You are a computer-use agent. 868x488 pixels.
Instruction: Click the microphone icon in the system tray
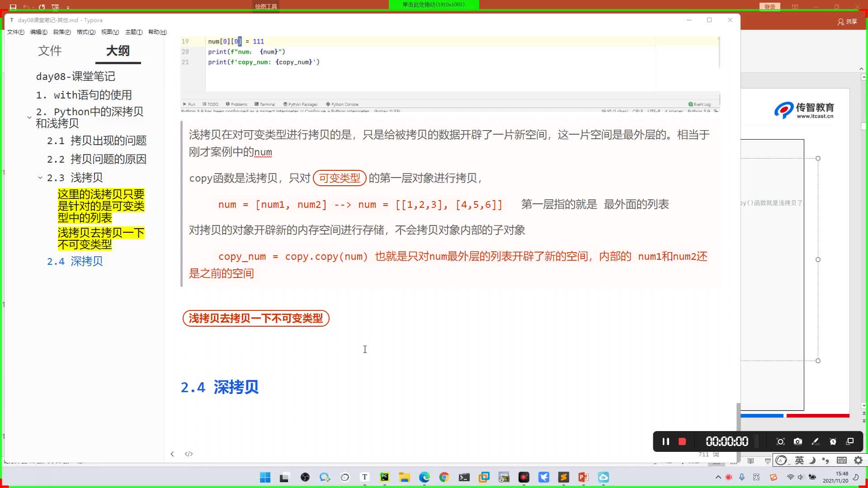point(742,477)
